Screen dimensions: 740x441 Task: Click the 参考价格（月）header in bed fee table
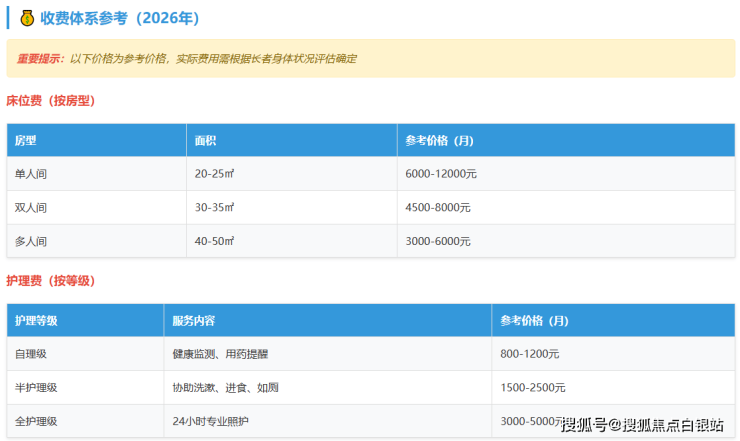coord(439,141)
